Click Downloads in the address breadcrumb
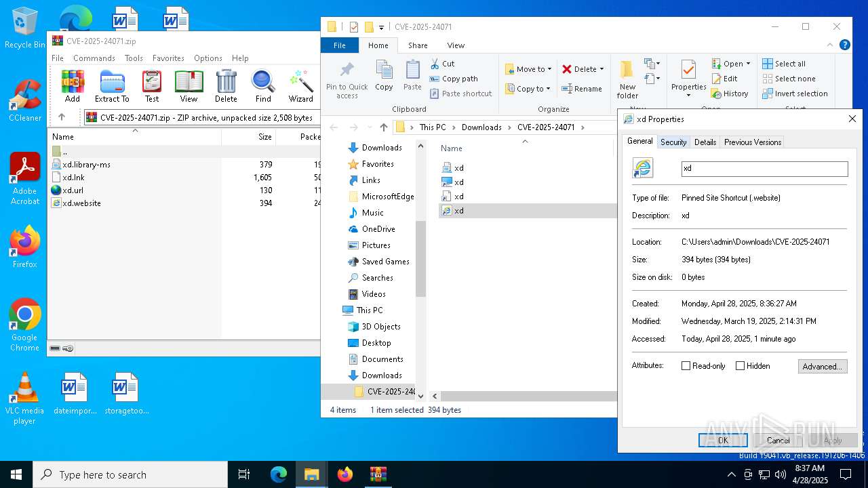This screenshot has width=868, height=488. point(481,127)
